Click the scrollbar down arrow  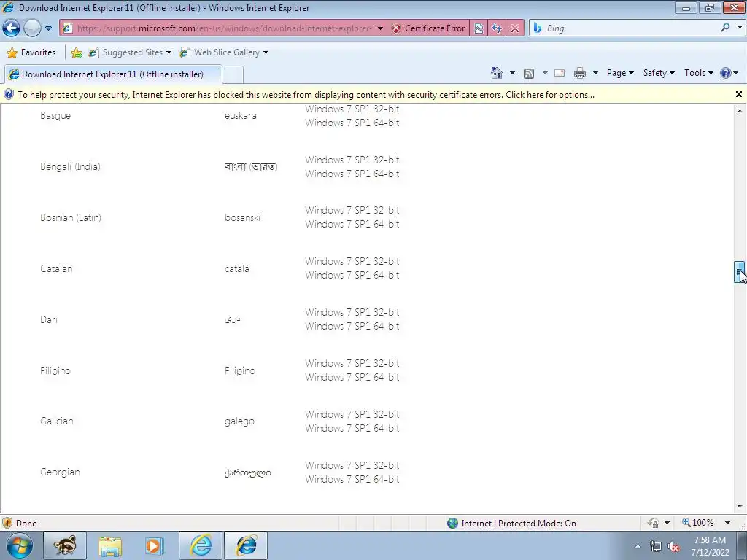coord(740,507)
